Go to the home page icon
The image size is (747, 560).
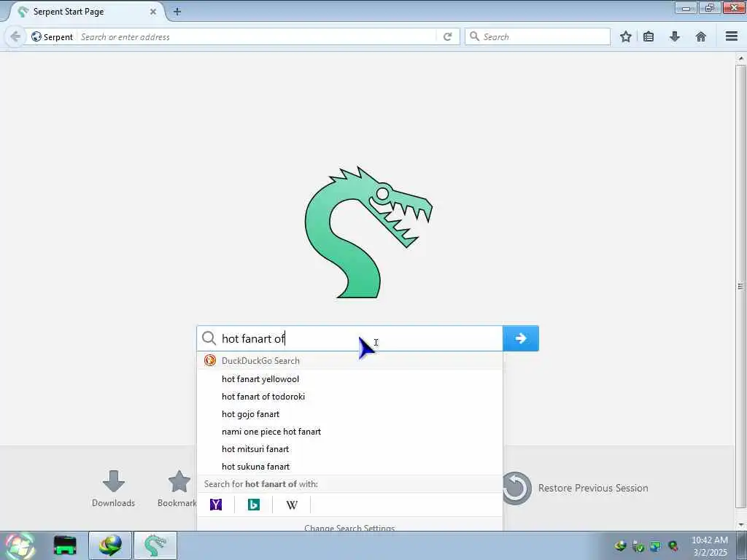(701, 36)
